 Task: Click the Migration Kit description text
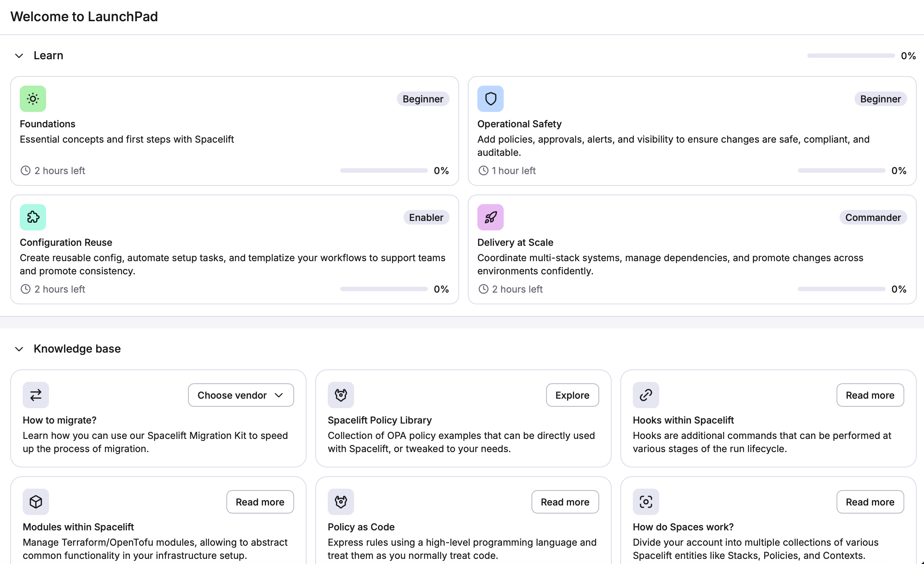pyautogui.click(x=155, y=442)
